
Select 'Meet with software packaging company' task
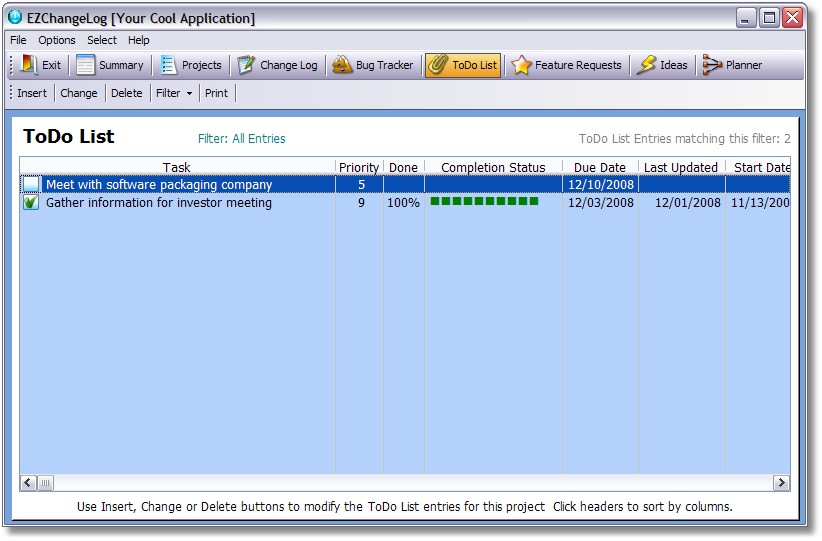159,185
